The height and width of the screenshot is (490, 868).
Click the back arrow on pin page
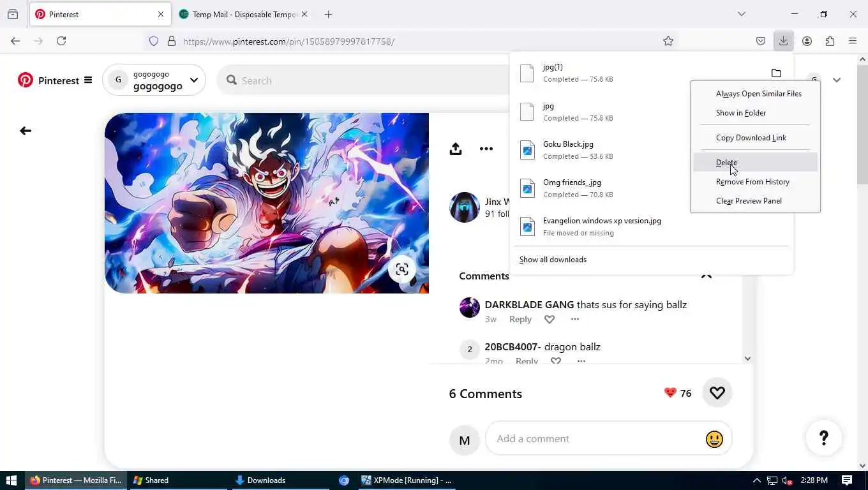[26, 131]
